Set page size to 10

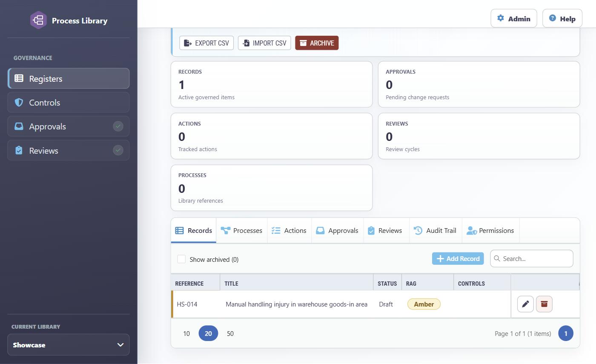pos(186,333)
